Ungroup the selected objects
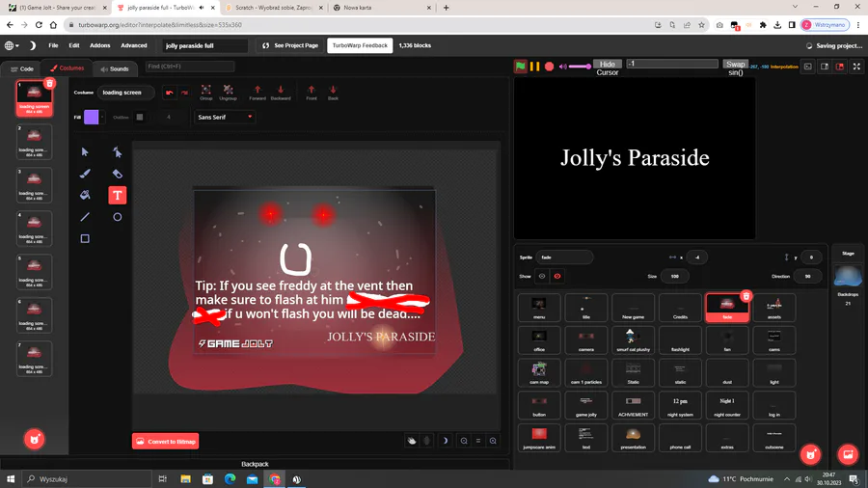This screenshot has height=488, width=868. point(228,93)
